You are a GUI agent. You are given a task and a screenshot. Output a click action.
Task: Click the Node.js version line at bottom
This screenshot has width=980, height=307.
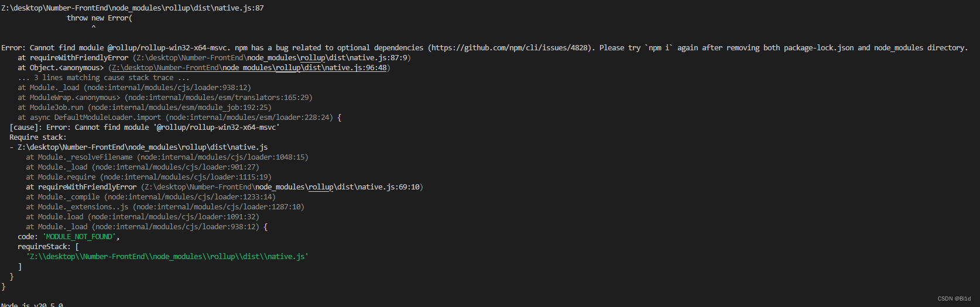32,305
